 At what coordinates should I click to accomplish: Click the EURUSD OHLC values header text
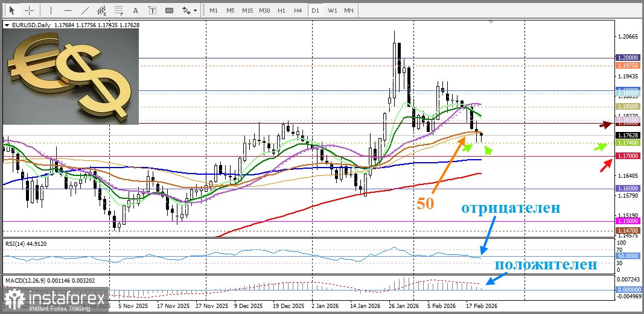pos(96,25)
